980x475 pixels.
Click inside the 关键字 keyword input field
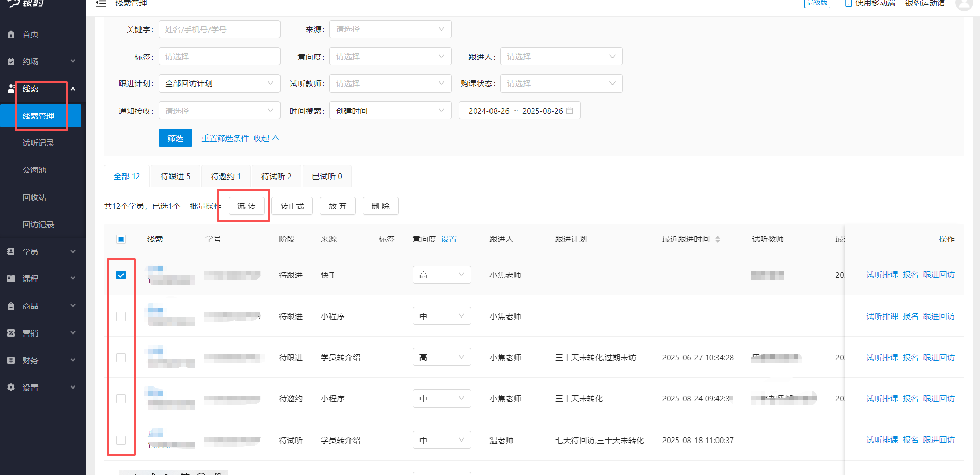pos(219,29)
